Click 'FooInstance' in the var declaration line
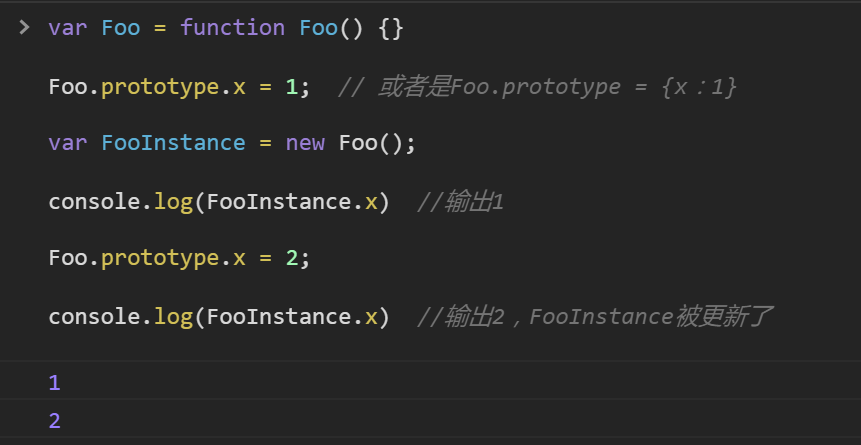The width and height of the screenshot is (861, 445). [x=173, y=143]
